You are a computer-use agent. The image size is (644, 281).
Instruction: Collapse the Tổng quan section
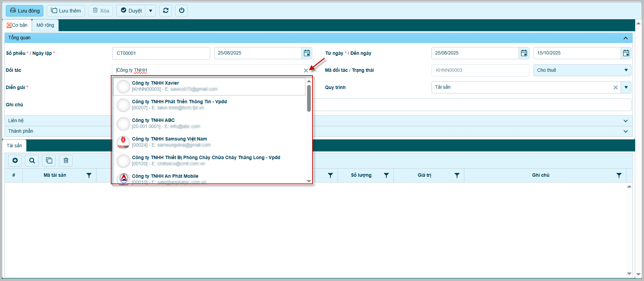pos(625,38)
